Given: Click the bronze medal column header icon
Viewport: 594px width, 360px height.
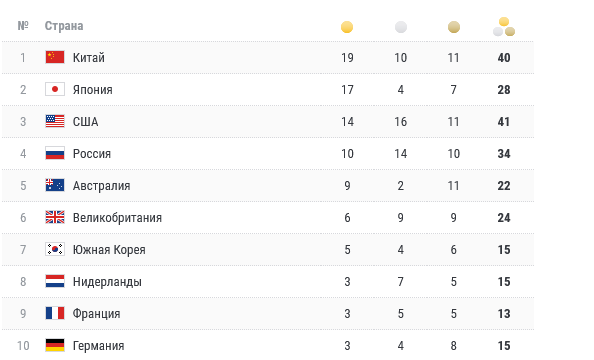Looking at the screenshot, I should point(453,27).
